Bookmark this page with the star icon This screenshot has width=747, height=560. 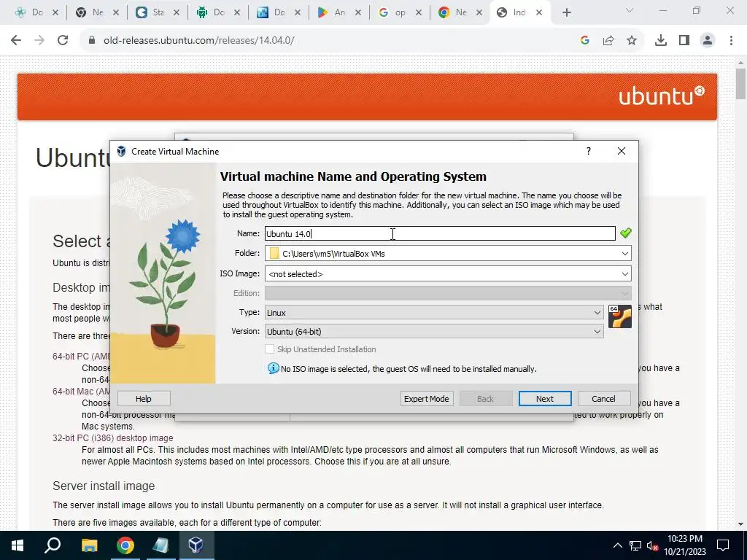click(632, 41)
